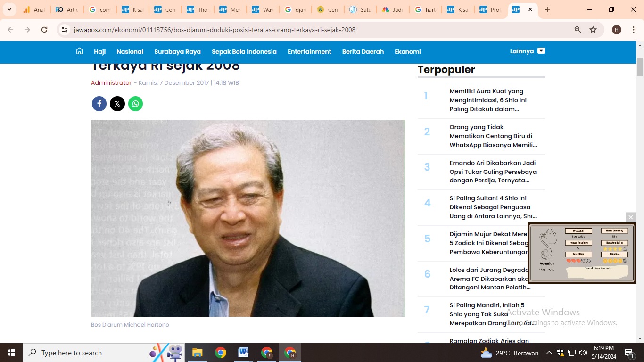Viewport: 644px width, 362px height.
Task: Open popular article about Centang Biru di WhatsApp
Action: click(493, 136)
